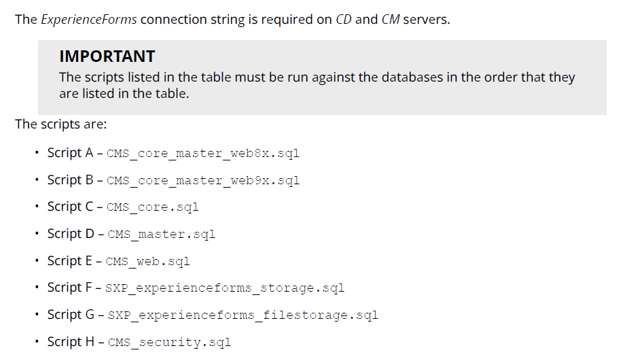Click the CMS_web.sql filename
The height and width of the screenshot is (361, 644).
click(148, 261)
